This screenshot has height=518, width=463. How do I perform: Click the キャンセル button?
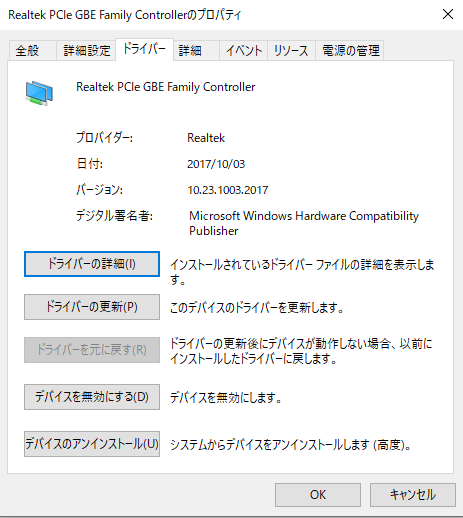pos(413,495)
